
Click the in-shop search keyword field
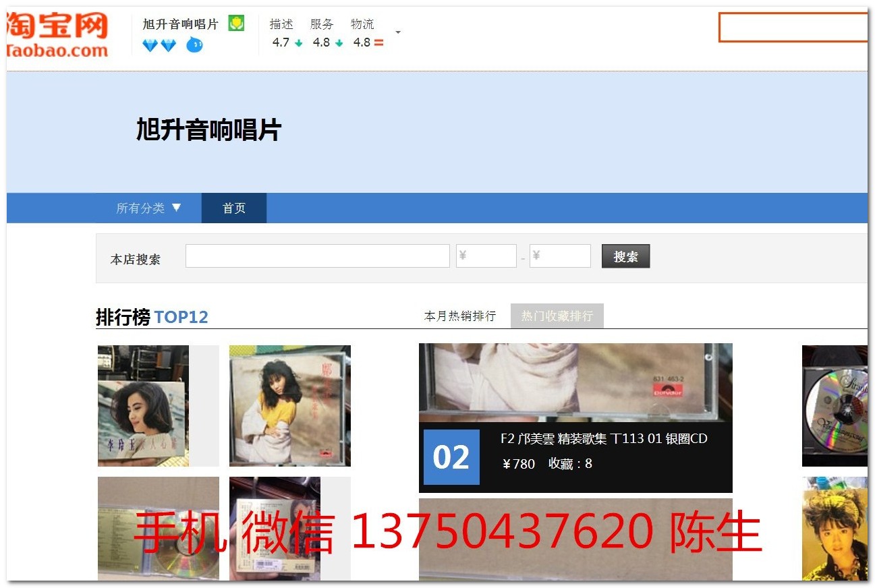click(x=317, y=256)
